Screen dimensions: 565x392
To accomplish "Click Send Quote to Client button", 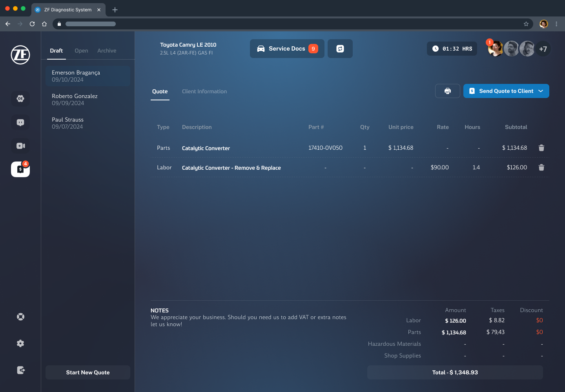I will [506, 91].
